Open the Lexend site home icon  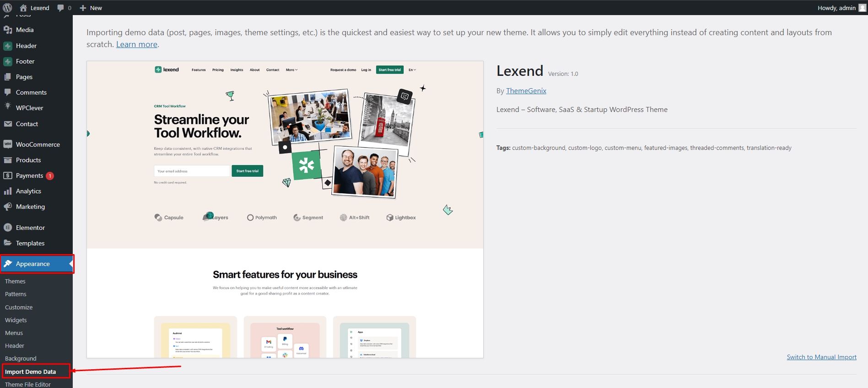[23, 8]
